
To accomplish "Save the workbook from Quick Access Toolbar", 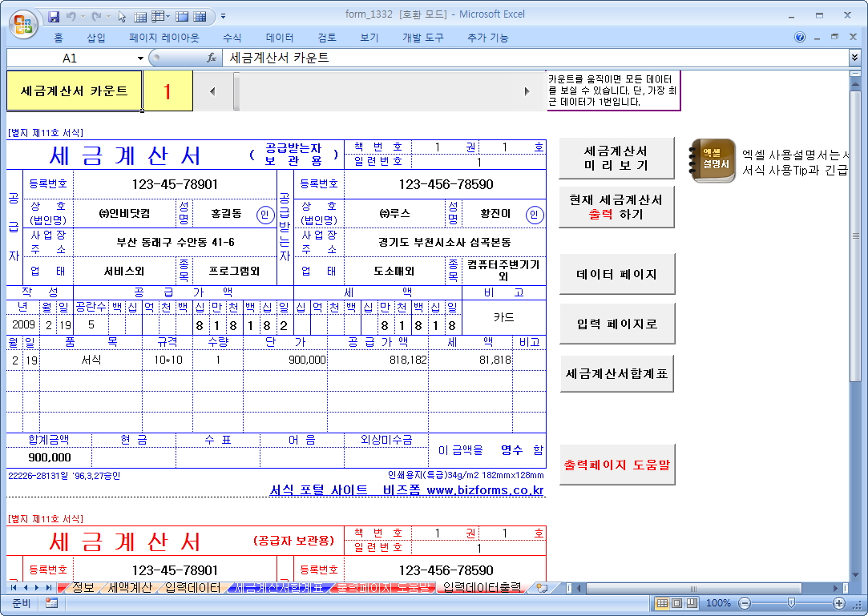I will (x=54, y=16).
